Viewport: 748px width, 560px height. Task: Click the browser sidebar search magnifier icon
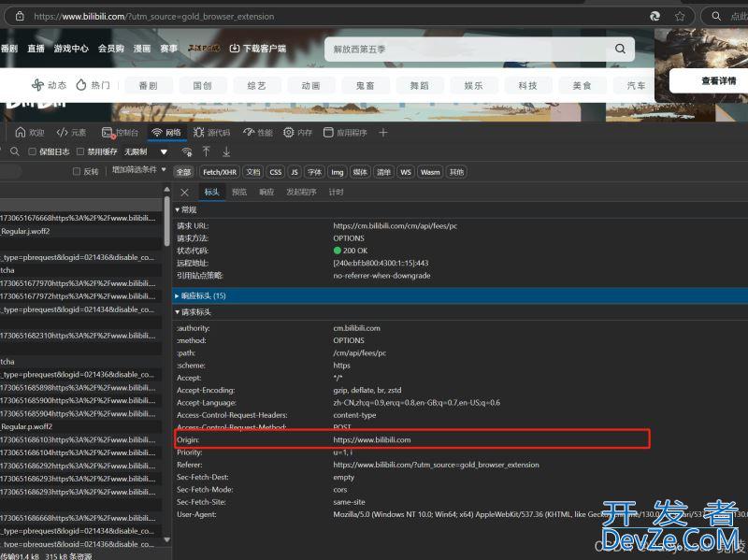point(716,16)
